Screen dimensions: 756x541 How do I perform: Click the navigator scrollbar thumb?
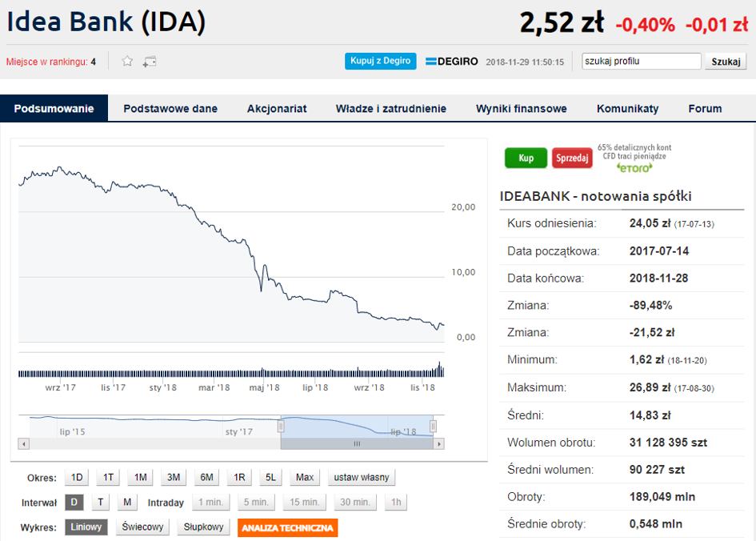pos(357,443)
